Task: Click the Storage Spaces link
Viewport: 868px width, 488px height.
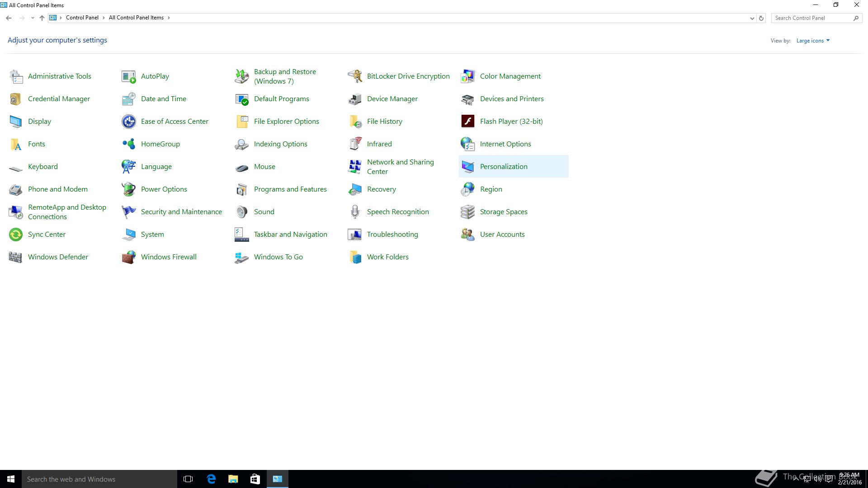Action: click(x=504, y=212)
